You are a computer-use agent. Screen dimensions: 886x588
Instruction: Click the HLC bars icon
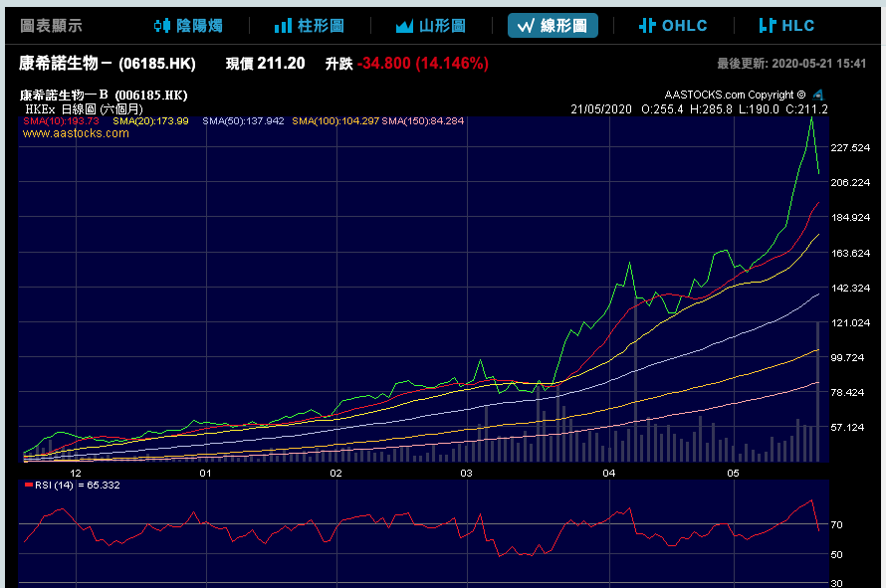point(768,26)
